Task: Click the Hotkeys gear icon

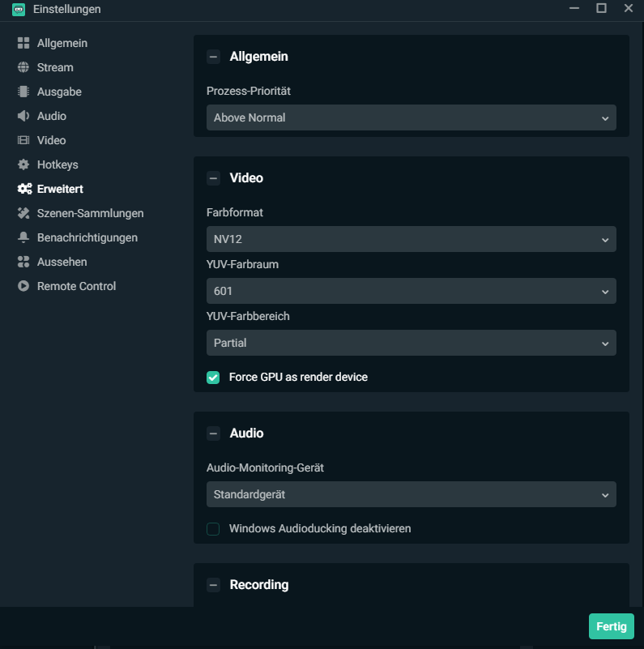Action: (23, 164)
